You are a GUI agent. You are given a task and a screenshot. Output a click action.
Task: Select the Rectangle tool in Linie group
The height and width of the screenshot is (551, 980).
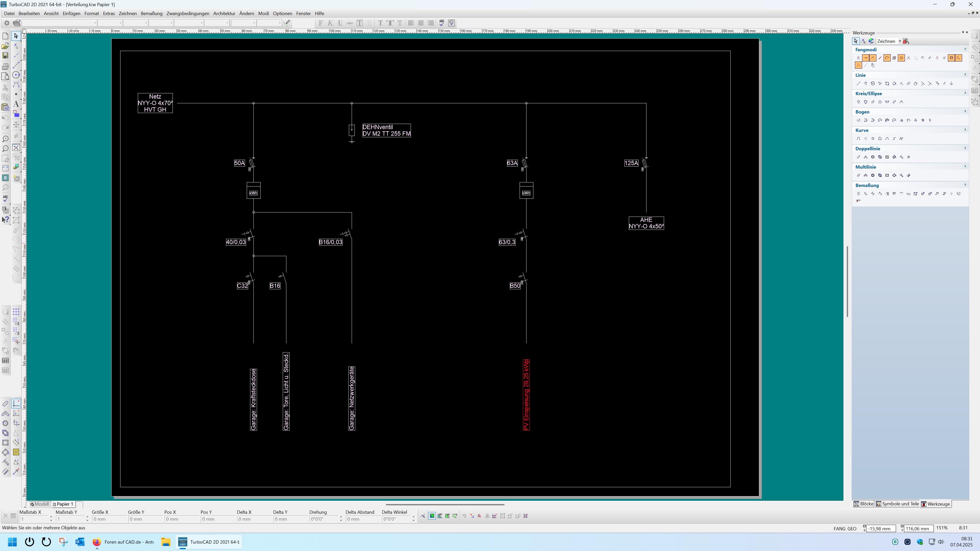coord(887,84)
